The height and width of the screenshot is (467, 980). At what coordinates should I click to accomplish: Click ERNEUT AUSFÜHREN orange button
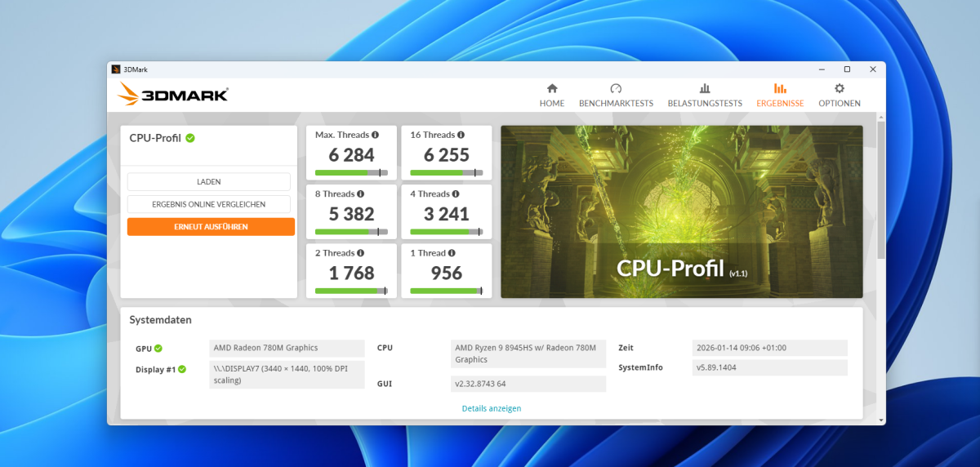click(x=211, y=227)
